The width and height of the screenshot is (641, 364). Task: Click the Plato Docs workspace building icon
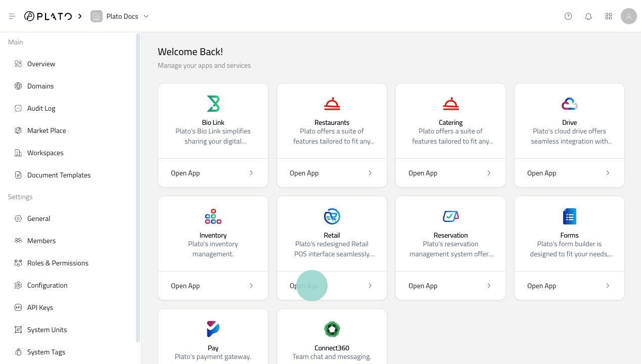coord(96,16)
